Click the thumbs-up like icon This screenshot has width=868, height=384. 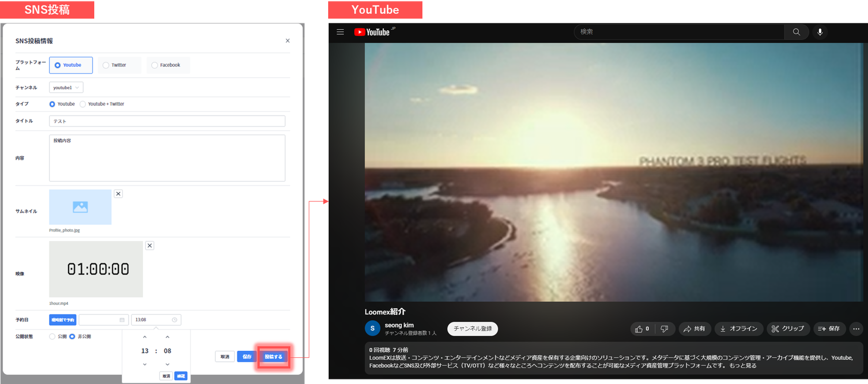pos(639,329)
